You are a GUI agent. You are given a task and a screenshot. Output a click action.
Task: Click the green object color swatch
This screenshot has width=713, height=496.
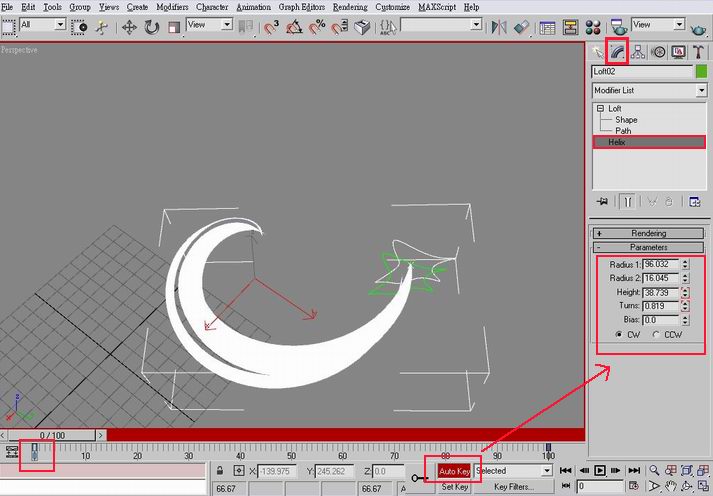coord(701,72)
